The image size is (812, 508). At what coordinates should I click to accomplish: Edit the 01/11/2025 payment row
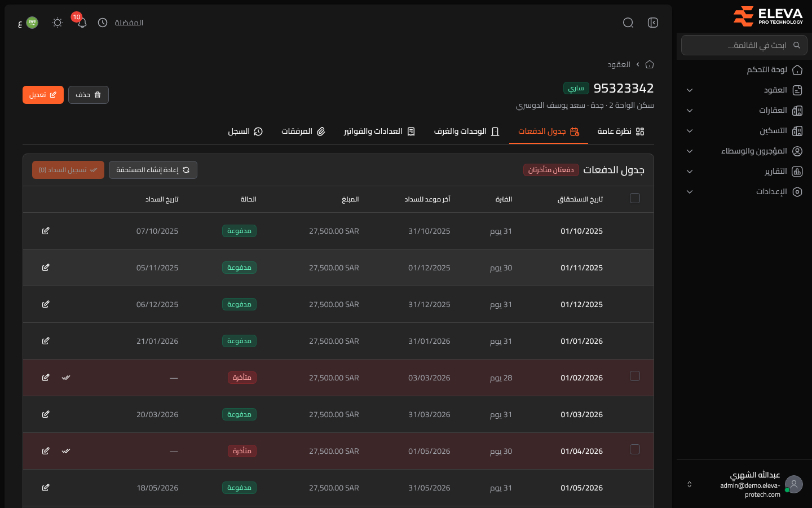pyautogui.click(x=46, y=268)
